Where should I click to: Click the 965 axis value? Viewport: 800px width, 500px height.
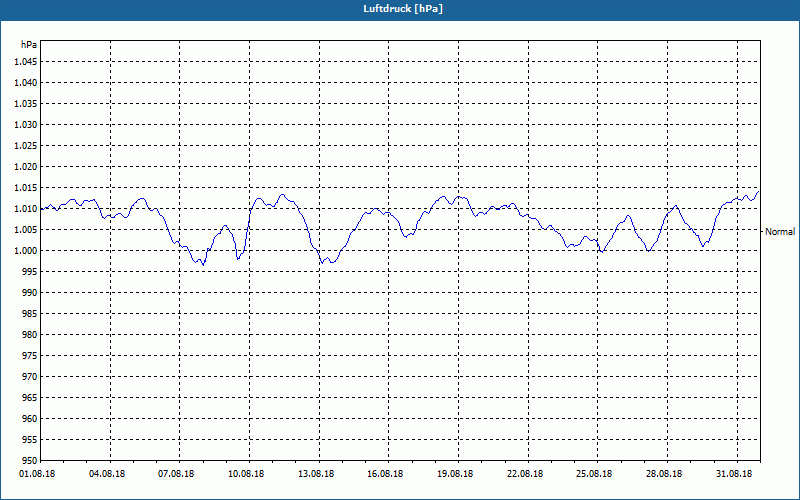point(30,397)
